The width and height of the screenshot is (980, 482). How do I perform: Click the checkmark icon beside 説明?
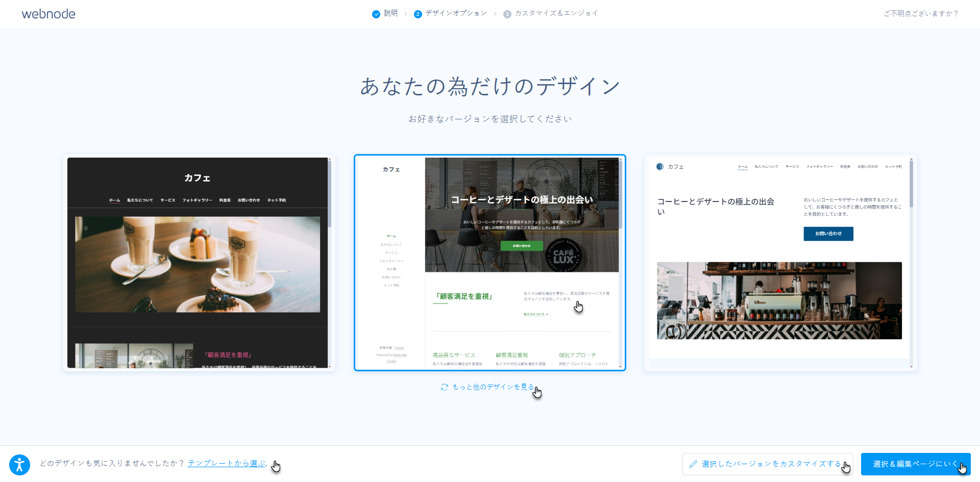pyautogui.click(x=376, y=14)
